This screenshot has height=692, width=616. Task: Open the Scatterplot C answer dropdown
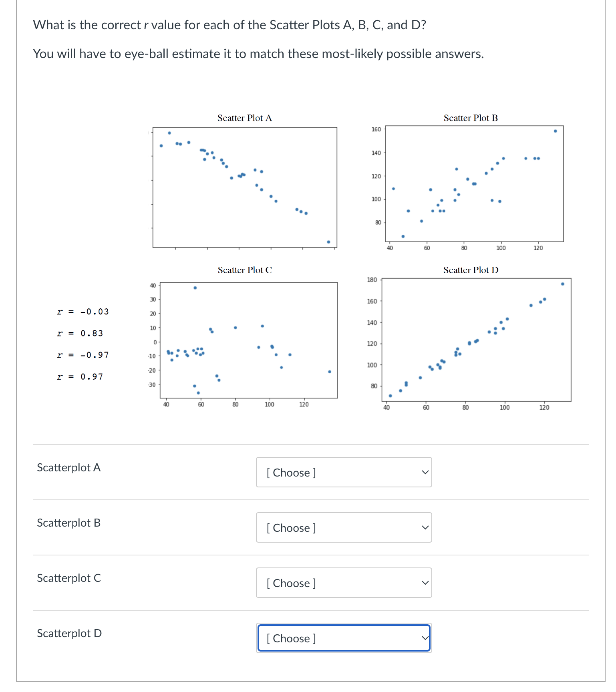344,583
